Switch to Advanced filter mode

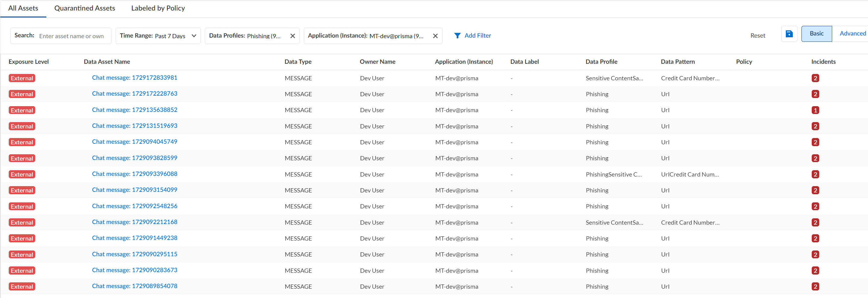click(852, 34)
